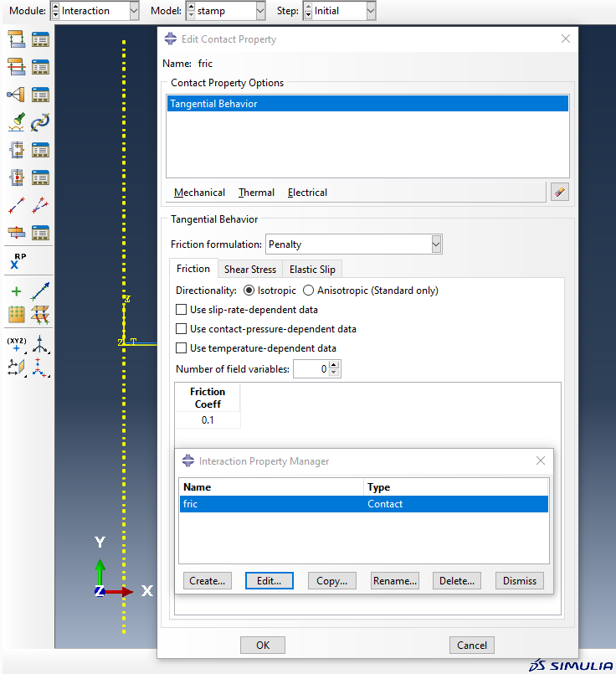Enable Use temperature-dependent data checkbox
616x674 pixels.
[182, 347]
